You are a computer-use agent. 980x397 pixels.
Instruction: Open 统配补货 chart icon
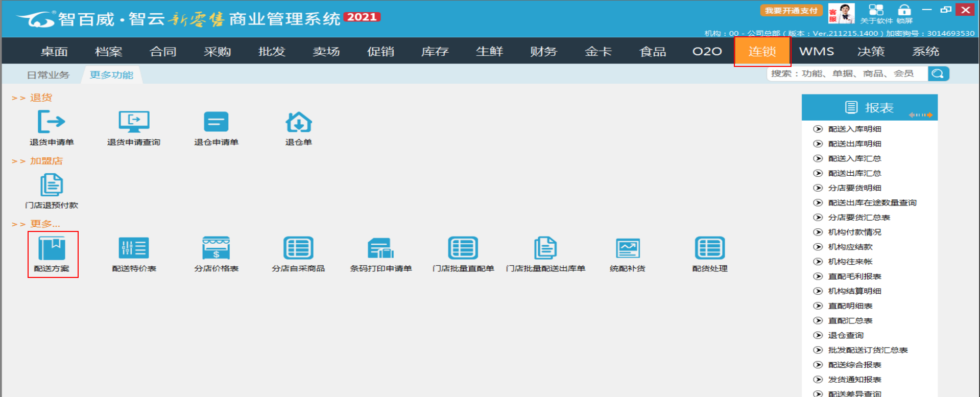coord(628,249)
